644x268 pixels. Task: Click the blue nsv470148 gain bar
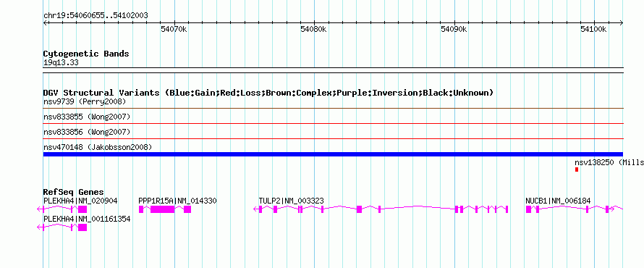333,154
